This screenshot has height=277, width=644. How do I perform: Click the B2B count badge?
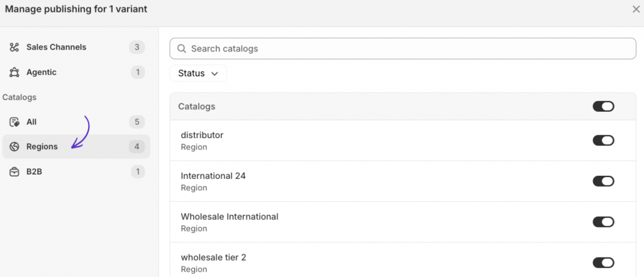[138, 171]
